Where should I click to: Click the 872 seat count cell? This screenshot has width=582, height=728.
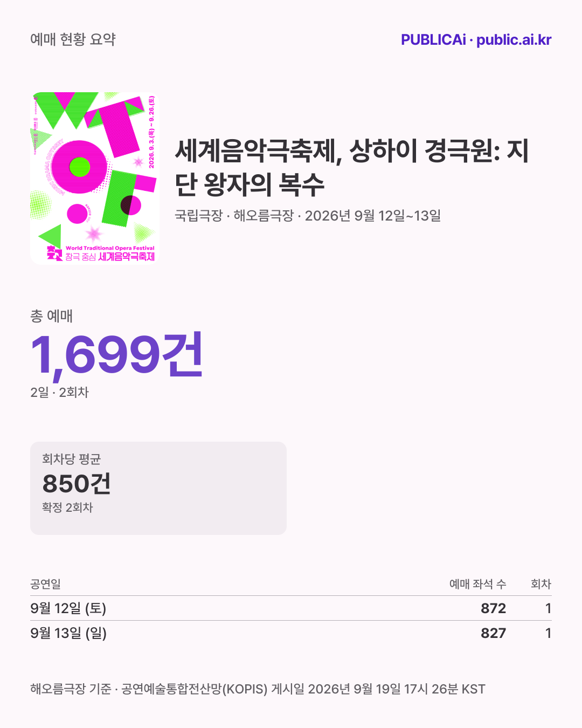click(x=494, y=608)
